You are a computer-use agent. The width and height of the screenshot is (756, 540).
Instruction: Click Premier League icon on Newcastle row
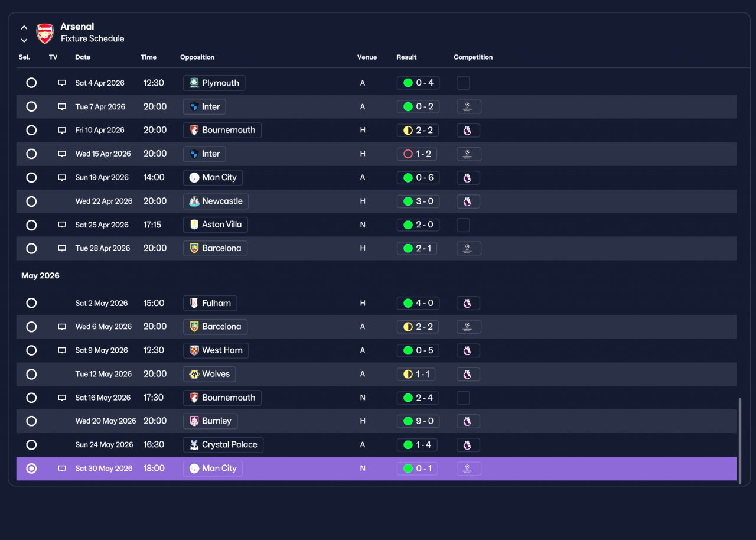pos(468,201)
